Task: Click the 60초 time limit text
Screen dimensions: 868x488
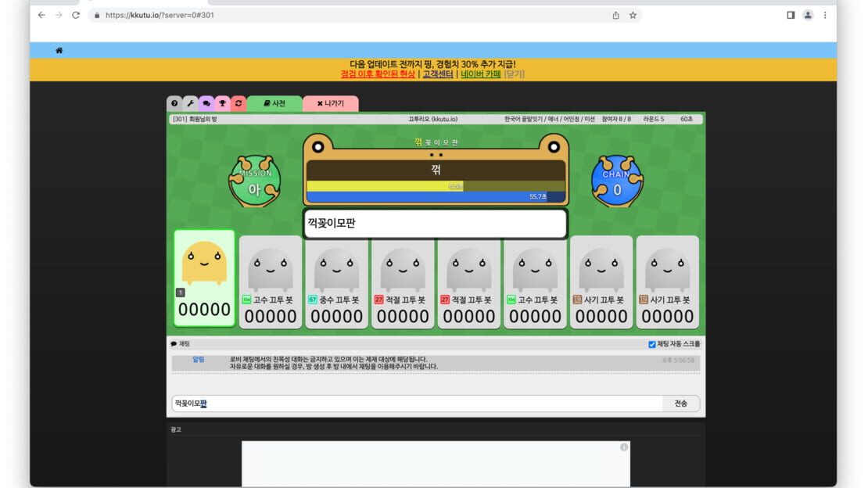Action: click(687, 119)
